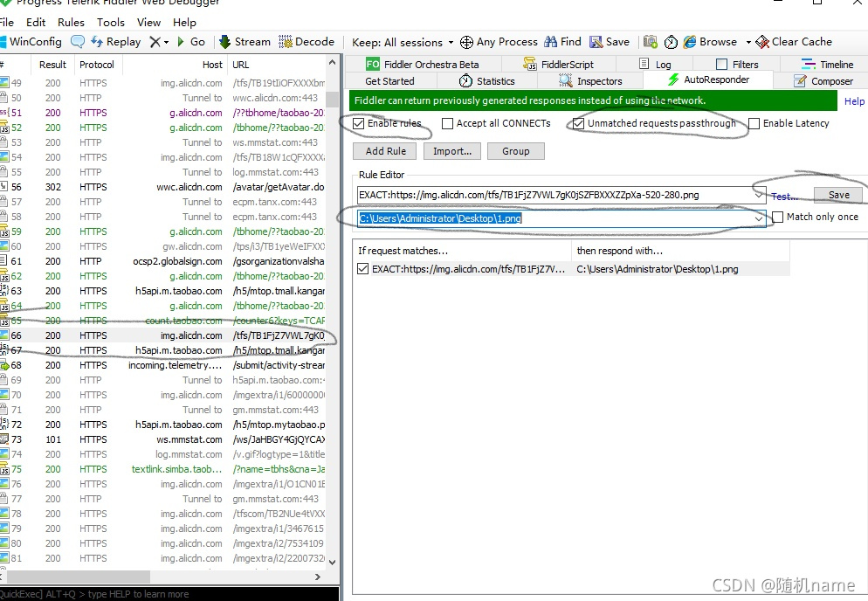
Task: Click the Remove X icon in the toolbar
Action: pos(155,42)
